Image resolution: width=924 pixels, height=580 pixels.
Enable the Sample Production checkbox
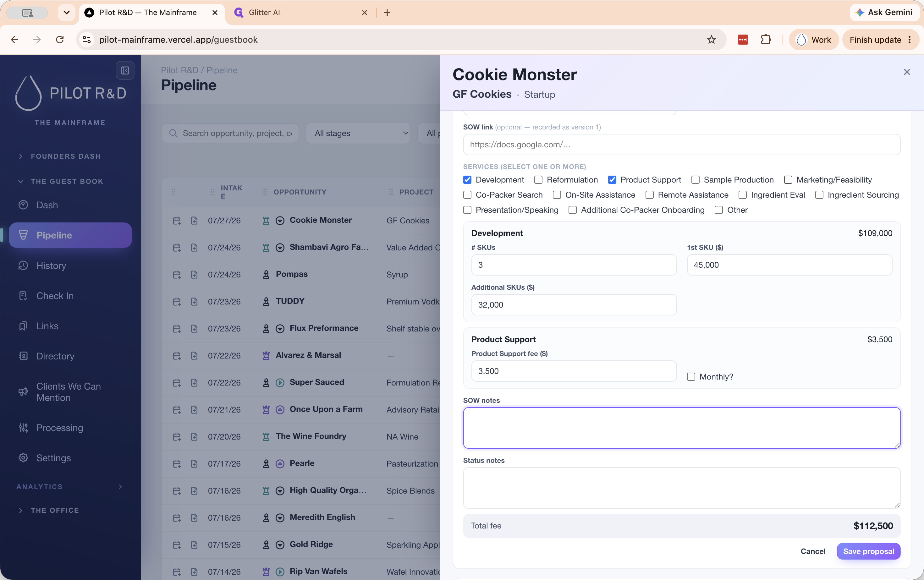click(695, 180)
